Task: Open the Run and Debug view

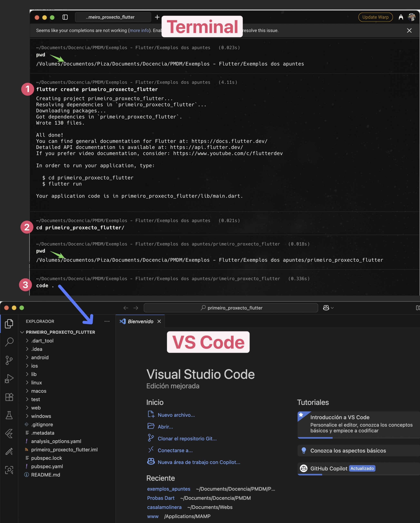Action: coord(9,378)
